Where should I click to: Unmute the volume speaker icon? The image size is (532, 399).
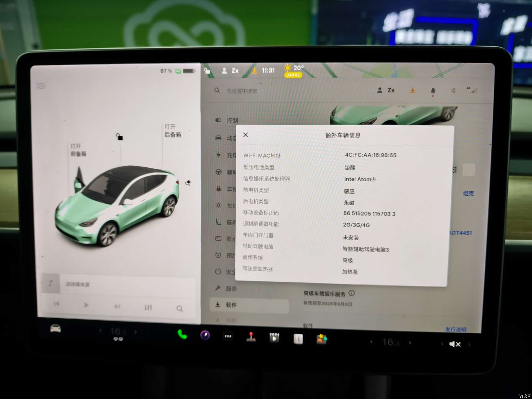click(455, 344)
